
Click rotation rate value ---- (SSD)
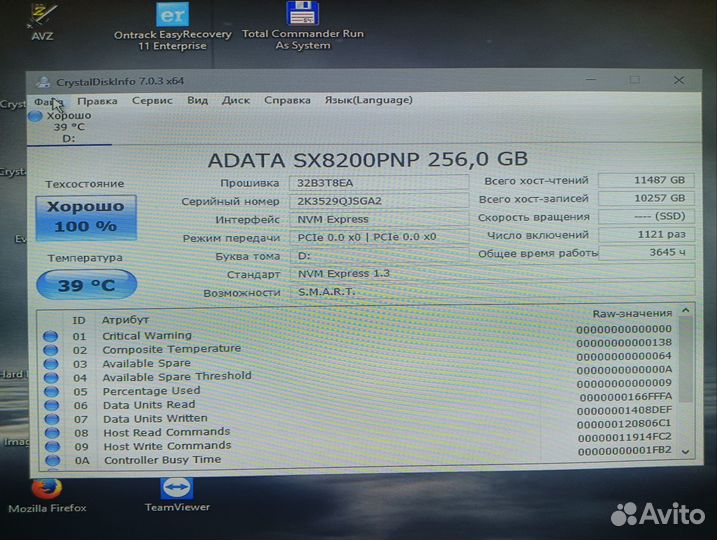647,216
